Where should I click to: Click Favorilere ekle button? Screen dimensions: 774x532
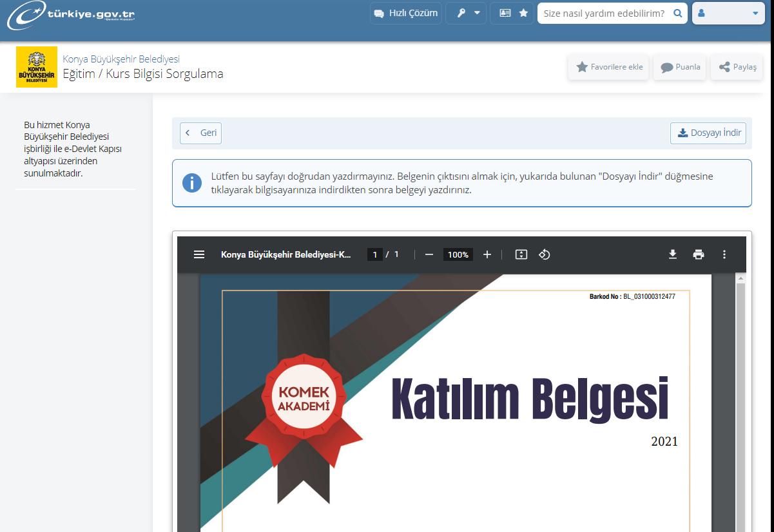pyautogui.click(x=609, y=67)
